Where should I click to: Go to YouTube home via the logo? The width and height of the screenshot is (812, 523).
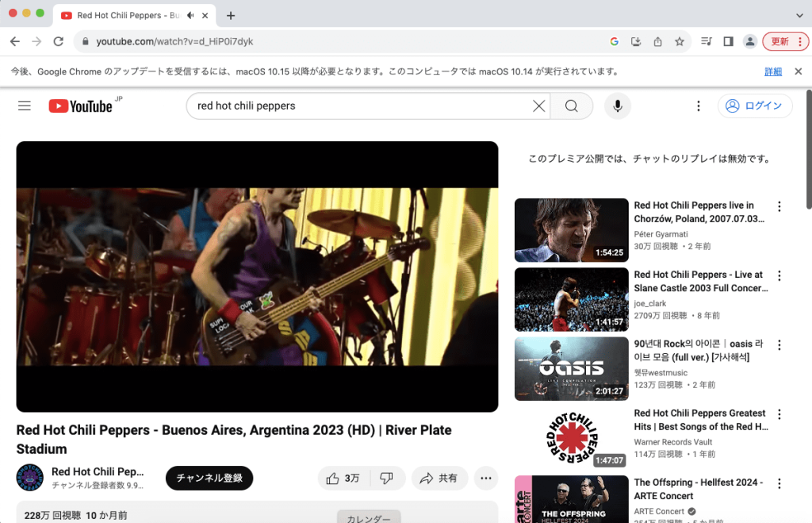pos(81,106)
